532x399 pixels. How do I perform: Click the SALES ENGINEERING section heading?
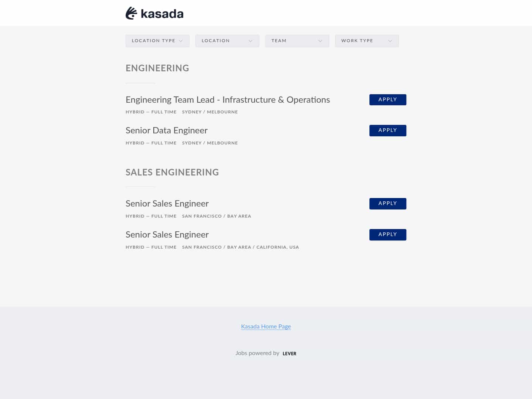[x=172, y=172]
